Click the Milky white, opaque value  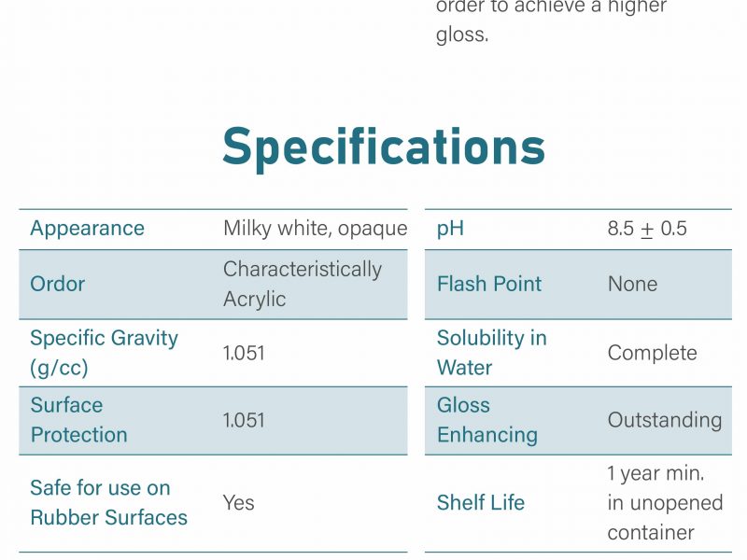(x=315, y=228)
